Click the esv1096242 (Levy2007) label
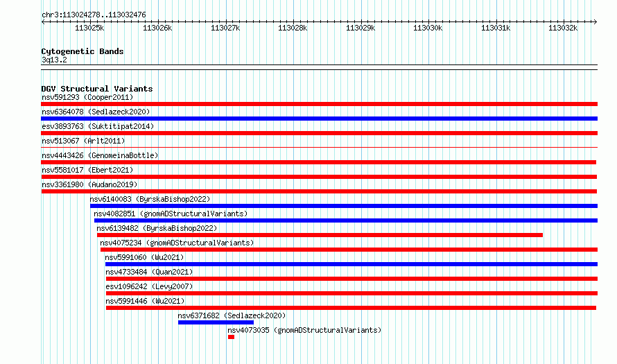This screenshot has width=617, height=364. point(149,286)
